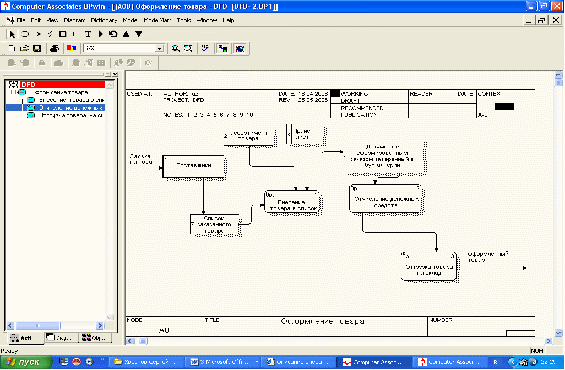
Task: Select the first disabled ModelMart toolbar icon
Action: [x=12, y=63]
